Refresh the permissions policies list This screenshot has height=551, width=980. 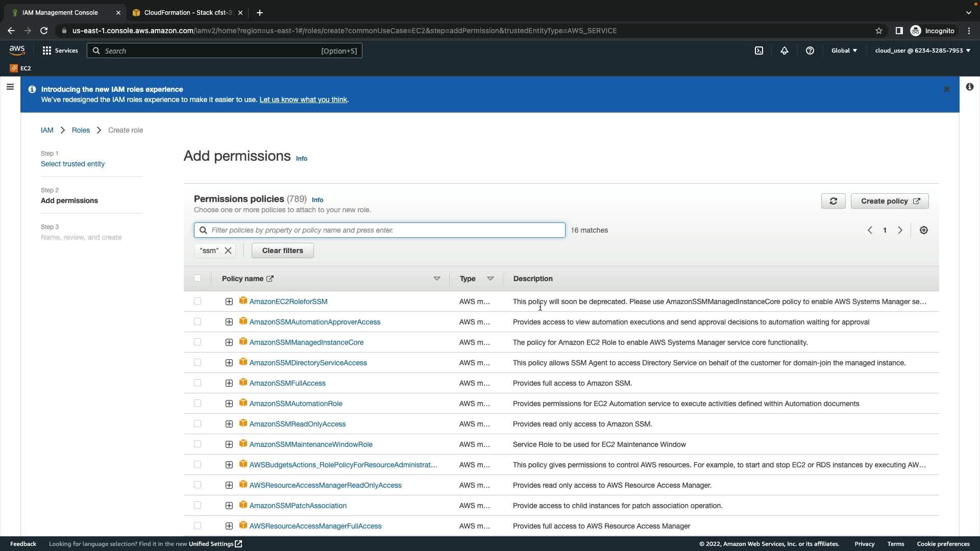(x=833, y=201)
